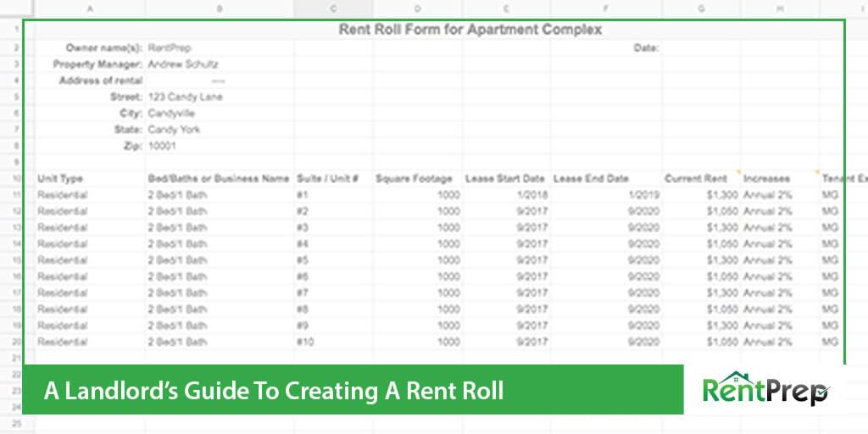Select the row 1 header
868x434 pixels.
coord(16,30)
